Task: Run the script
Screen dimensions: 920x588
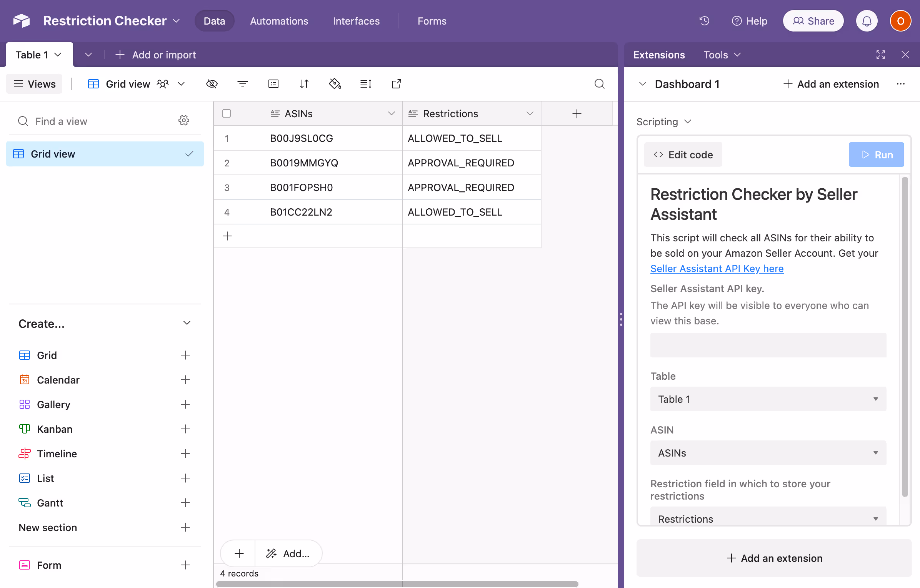Action: 876,154
